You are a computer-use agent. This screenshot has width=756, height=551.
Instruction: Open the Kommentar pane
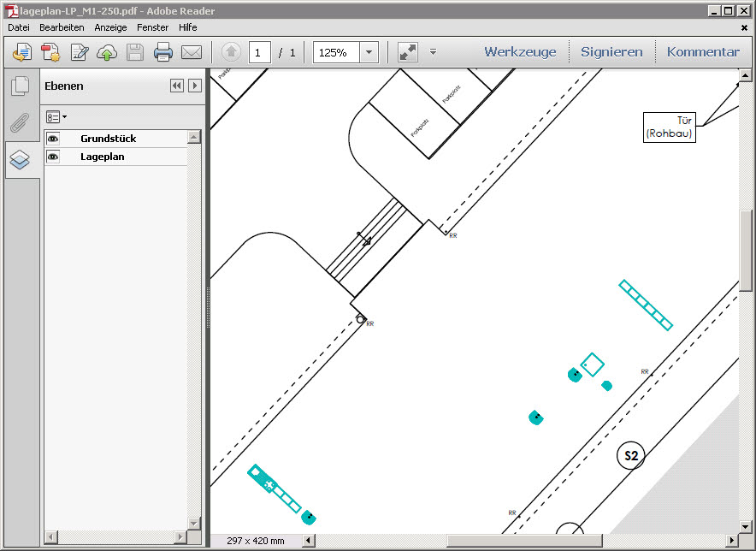pos(703,51)
